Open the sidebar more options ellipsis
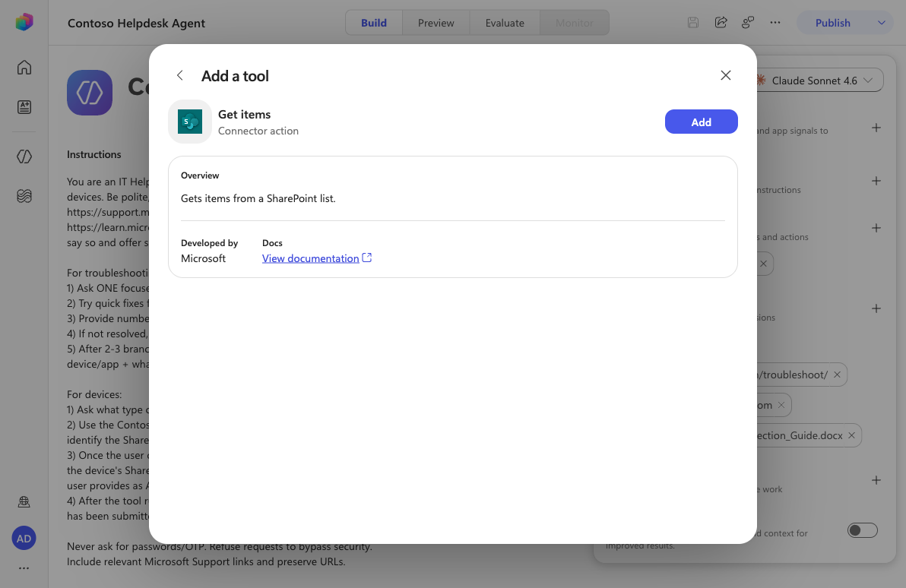Screen dimensions: 906x588 point(24,568)
